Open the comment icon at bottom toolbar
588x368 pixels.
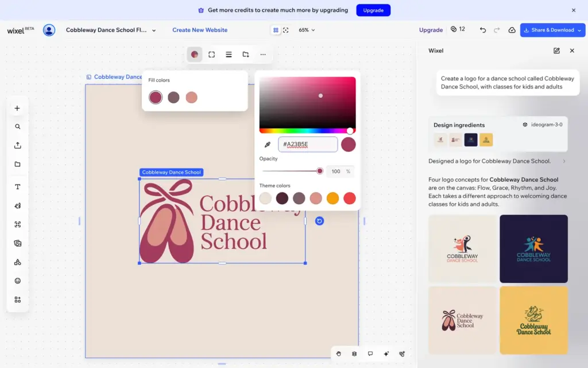pyautogui.click(x=370, y=354)
